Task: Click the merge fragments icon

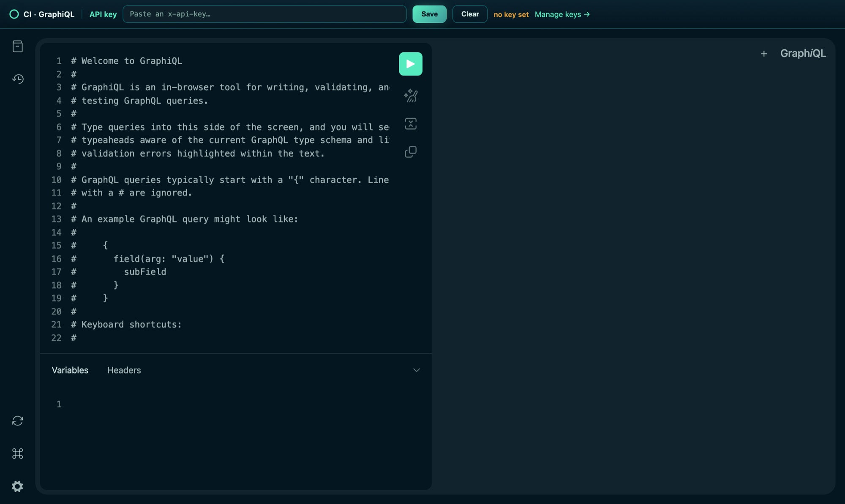Action: coord(410,124)
